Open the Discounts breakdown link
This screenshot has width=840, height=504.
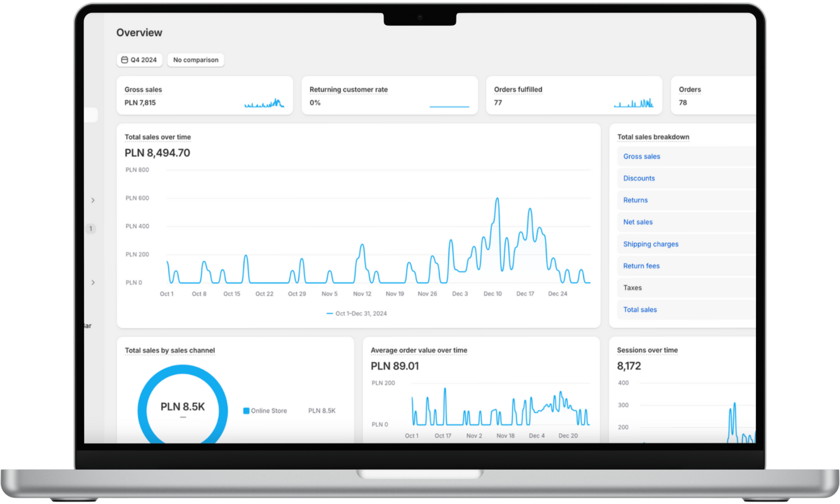coord(639,178)
